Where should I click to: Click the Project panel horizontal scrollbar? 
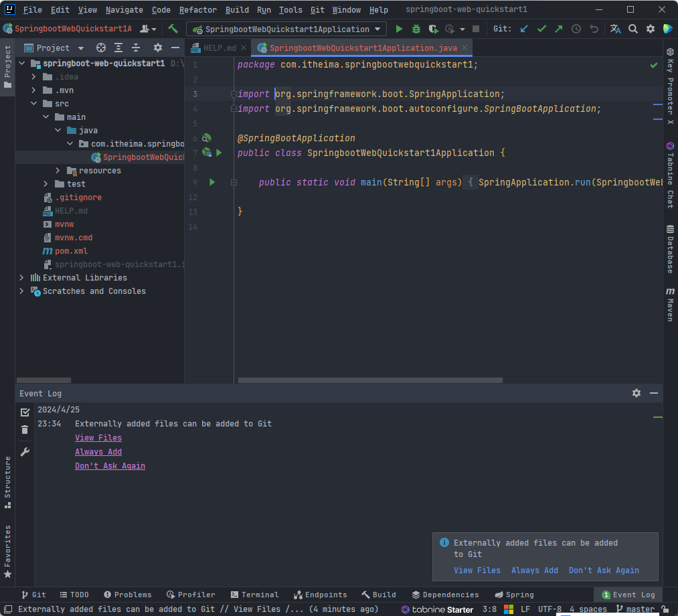coord(44,380)
